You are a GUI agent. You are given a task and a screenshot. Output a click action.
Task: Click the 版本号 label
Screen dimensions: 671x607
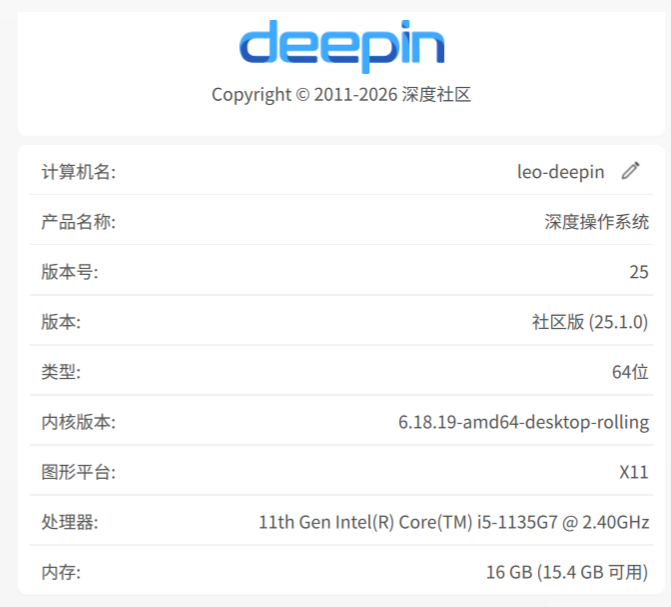[70, 272]
